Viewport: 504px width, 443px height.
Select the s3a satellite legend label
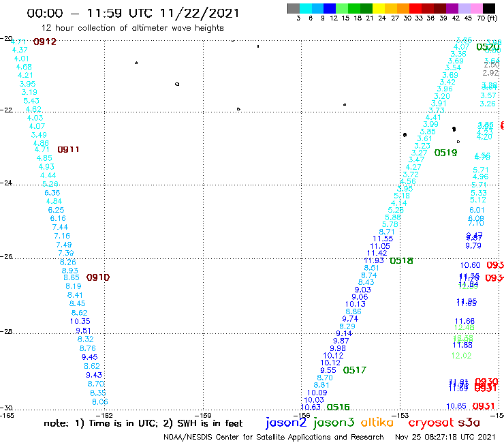(x=469, y=423)
